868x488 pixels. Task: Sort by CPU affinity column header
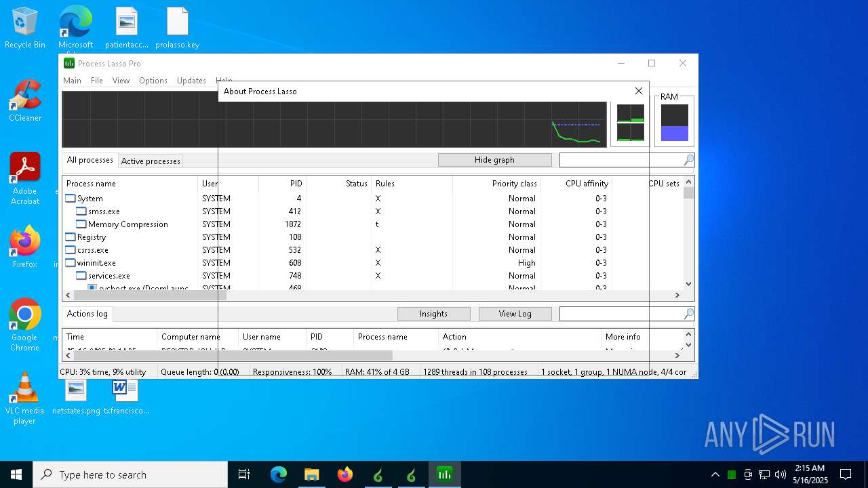(x=576, y=184)
